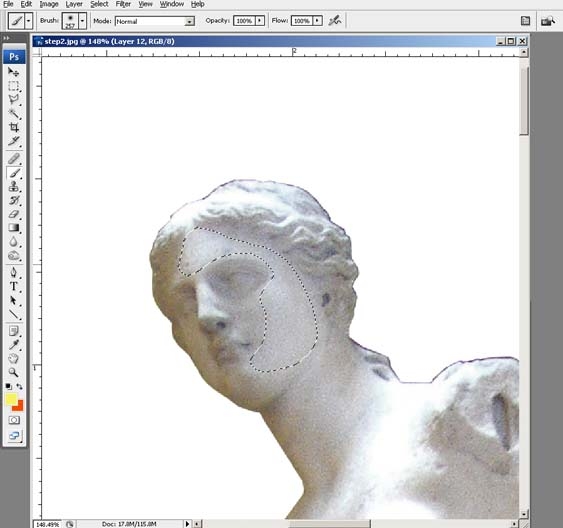Select the Zoom tool
Screen dimensions: 563x528
pos(14,372)
